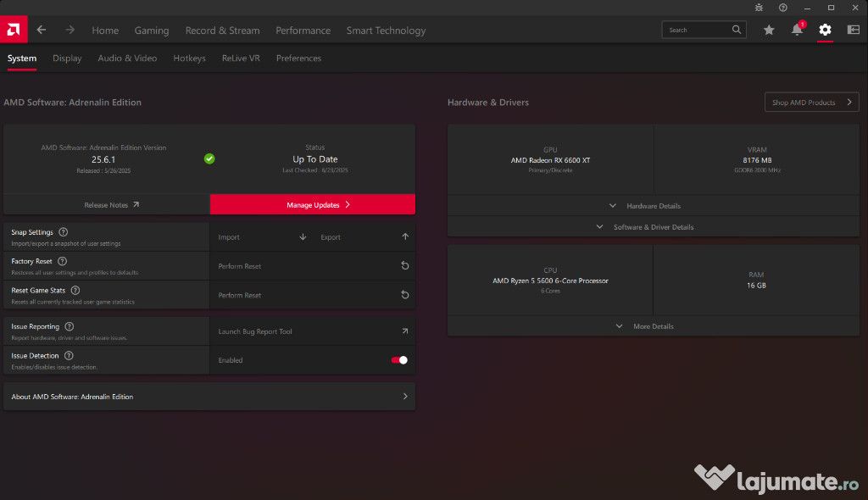Open the Record & Stream menu

pos(223,31)
